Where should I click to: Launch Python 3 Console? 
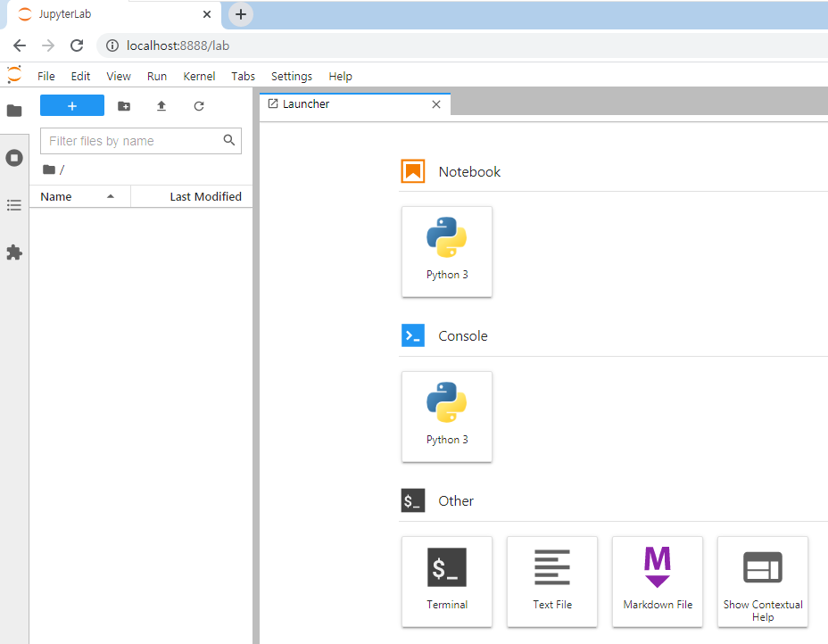click(x=447, y=417)
